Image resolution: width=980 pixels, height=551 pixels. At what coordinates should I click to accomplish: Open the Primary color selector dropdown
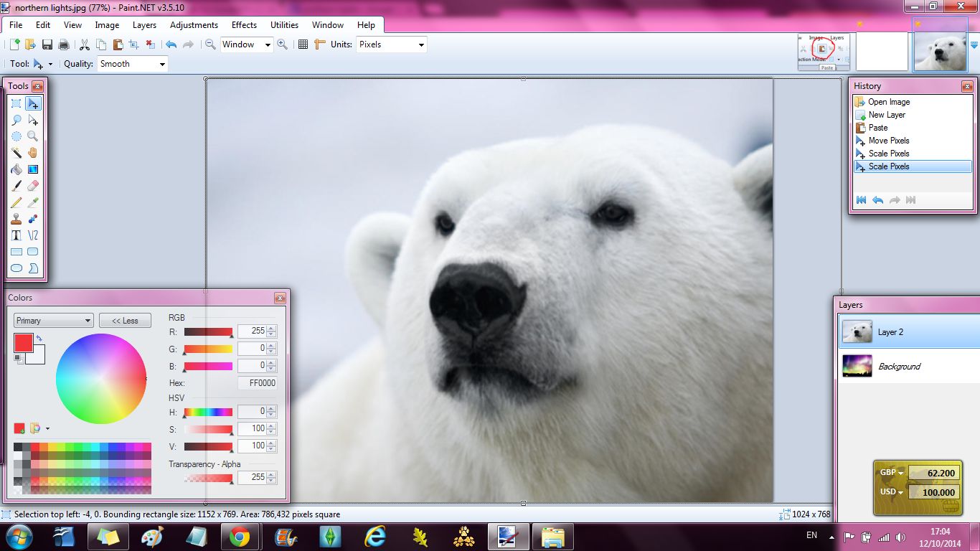tap(53, 321)
